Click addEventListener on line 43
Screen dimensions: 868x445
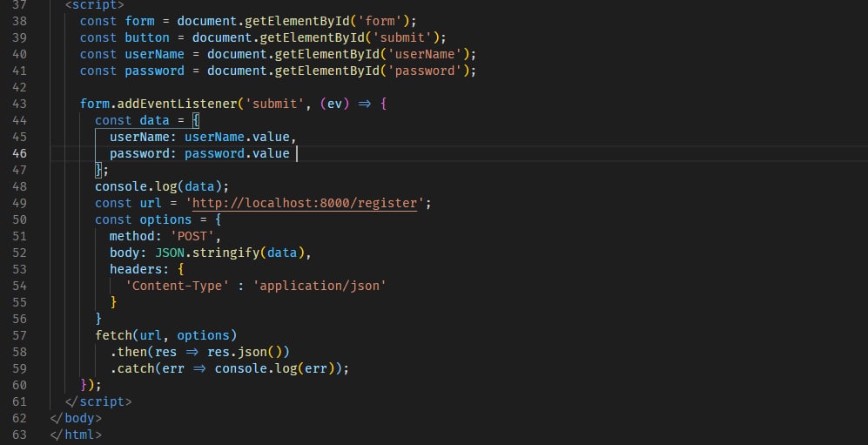tap(177, 104)
